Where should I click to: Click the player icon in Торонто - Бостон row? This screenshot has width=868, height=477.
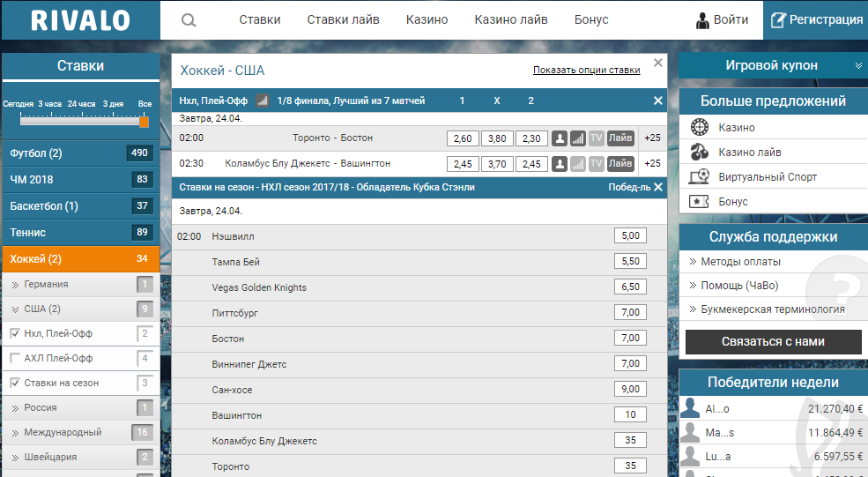coord(560,138)
